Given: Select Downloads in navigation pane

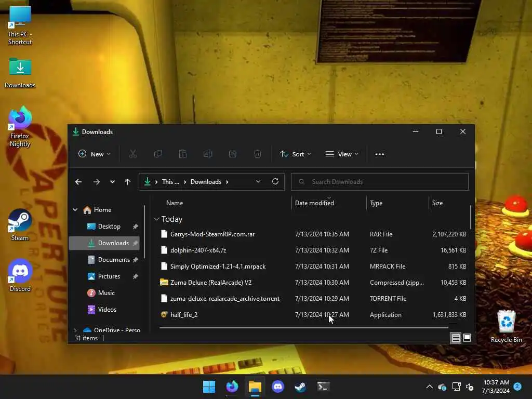Looking at the screenshot, I should click(104, 243).
